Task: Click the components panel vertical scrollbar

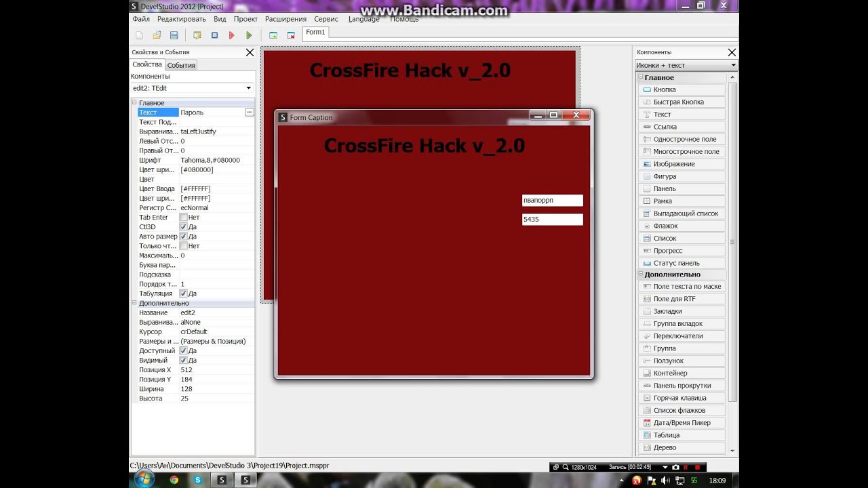Action: 732,242
